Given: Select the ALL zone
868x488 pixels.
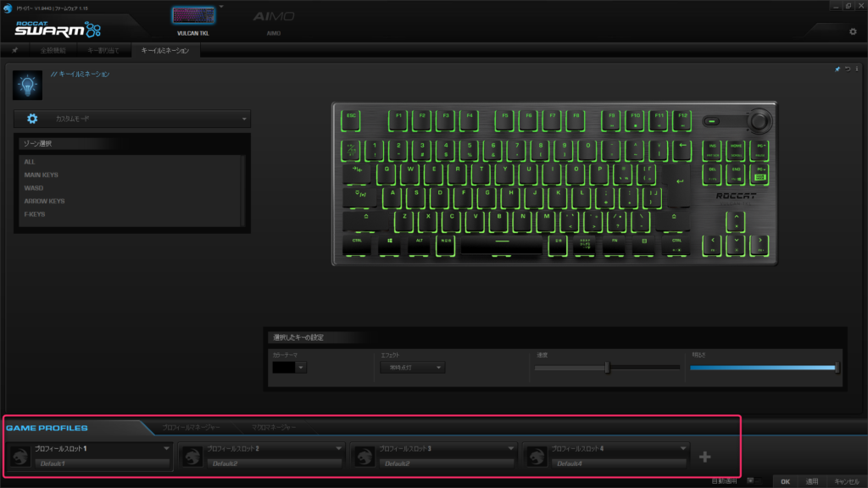Looking at the screenshot, I should point(30,162).
